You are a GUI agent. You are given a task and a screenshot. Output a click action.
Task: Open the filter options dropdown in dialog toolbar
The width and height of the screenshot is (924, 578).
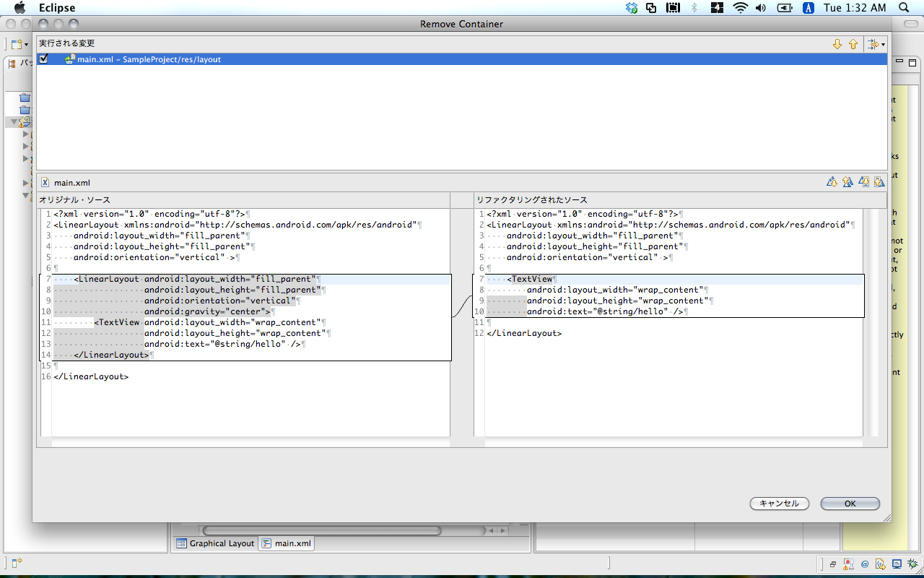click(876, 44)
